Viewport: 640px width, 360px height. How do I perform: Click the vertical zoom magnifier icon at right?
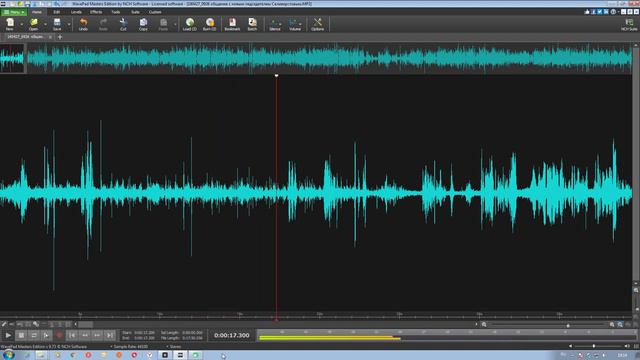tap(636, 290)
